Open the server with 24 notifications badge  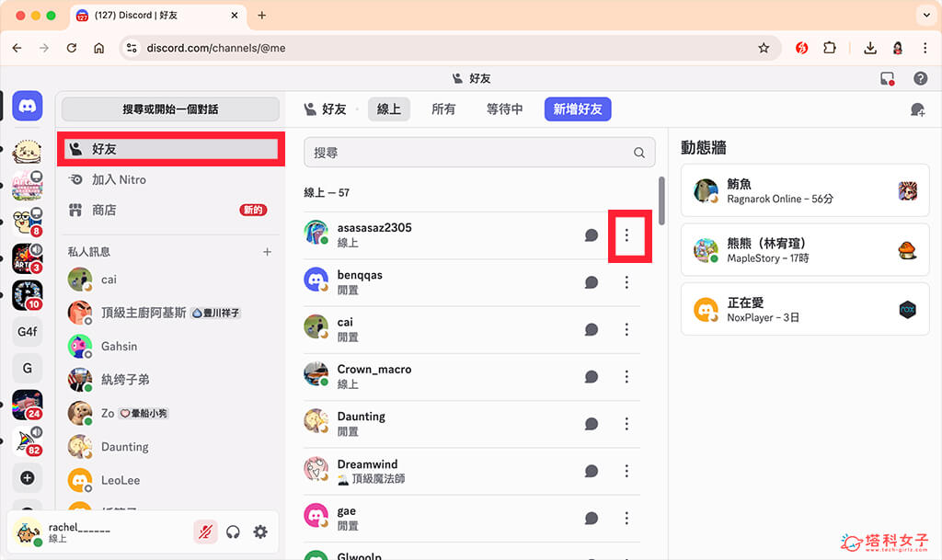point(27,405)
